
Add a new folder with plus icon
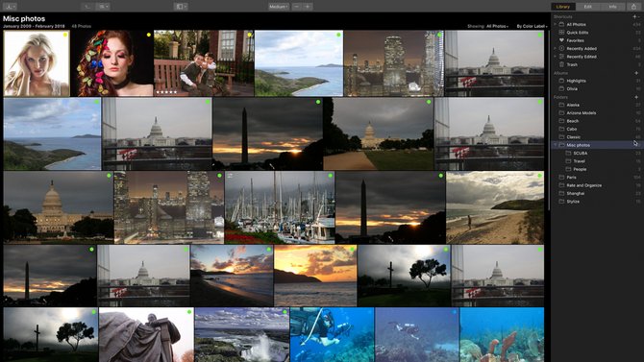point(635,97)
